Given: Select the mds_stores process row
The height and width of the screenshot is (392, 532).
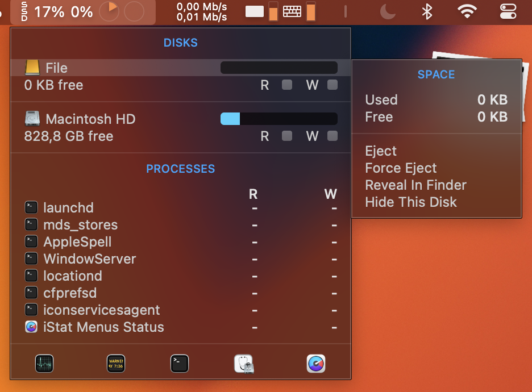Looking at the screenshot, I should pos(181,224).
